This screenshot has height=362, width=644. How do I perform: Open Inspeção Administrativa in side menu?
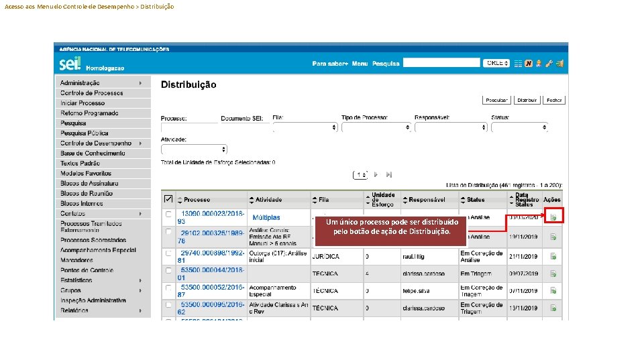103,300
